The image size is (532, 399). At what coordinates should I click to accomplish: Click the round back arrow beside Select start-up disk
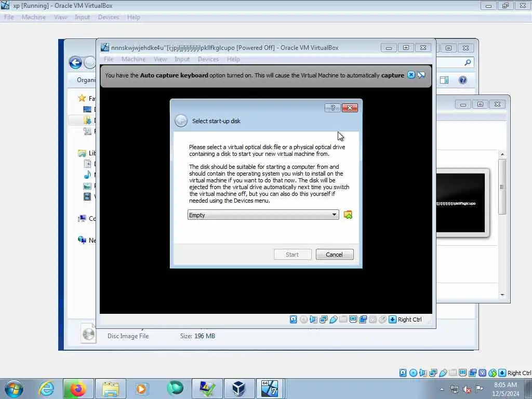pyautogui.click(x=181, y=121)
